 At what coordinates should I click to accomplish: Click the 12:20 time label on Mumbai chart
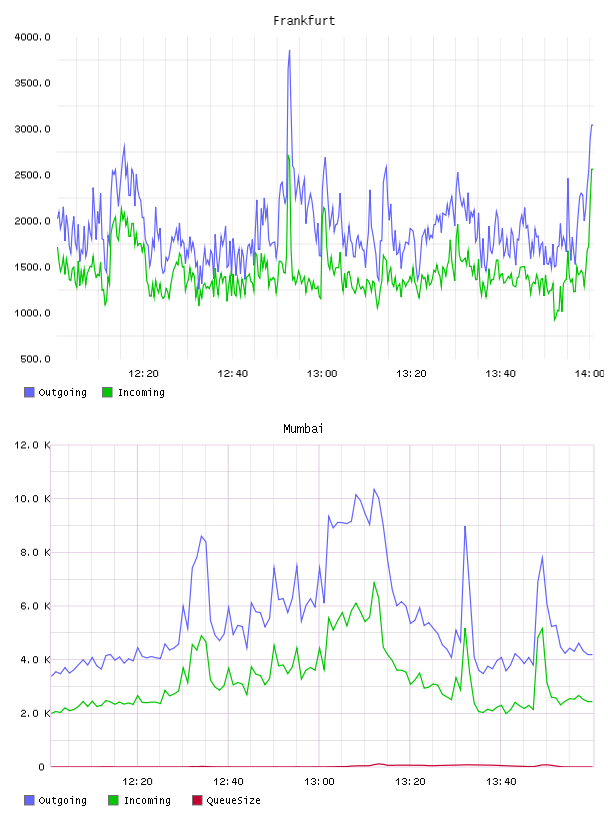[137, 782]
